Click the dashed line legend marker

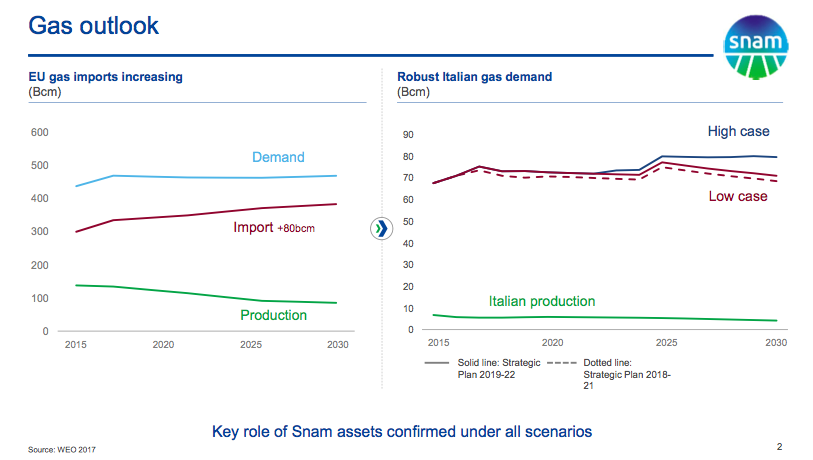tap(564, 363)
